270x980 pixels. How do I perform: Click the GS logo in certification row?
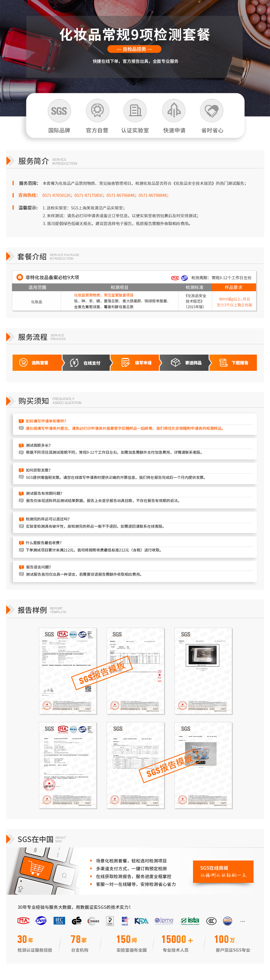point(76,921)
